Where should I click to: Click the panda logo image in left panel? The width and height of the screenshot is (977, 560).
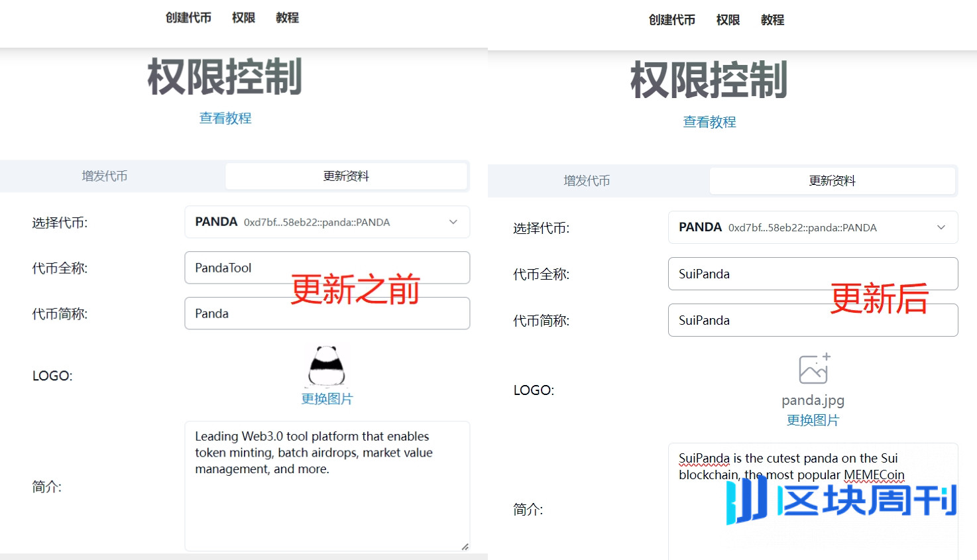pos(327,366)
